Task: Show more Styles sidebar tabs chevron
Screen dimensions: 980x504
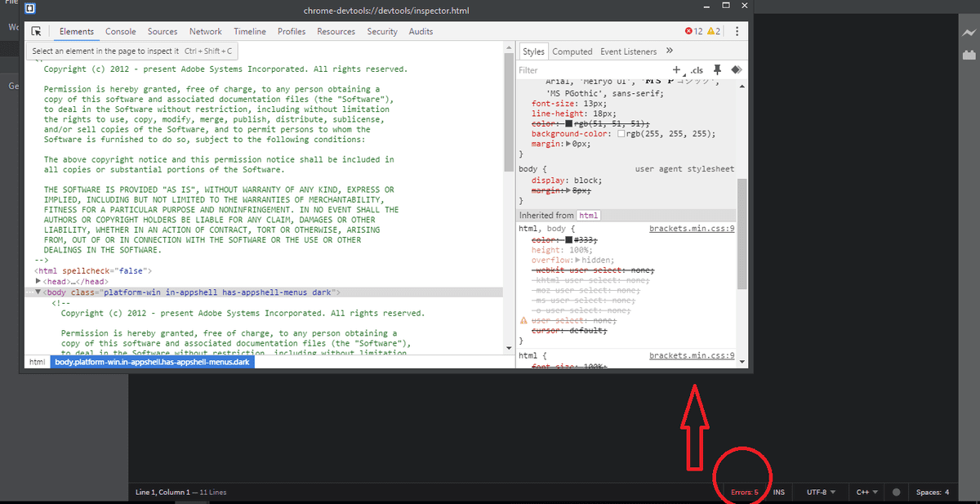Action: [670, 51]
